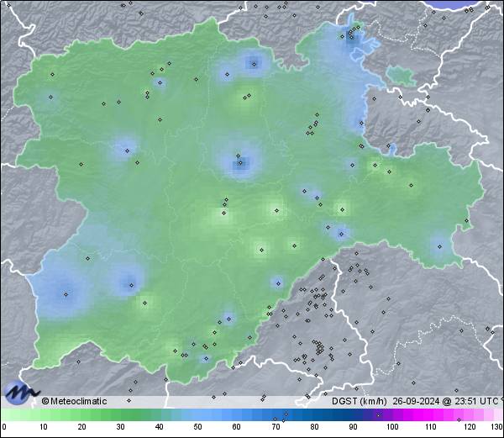This screenshot has width=504, height=438.
Task: Click the 120 value on the wind scale
Action: pyautogui.click(x=470, y=427)
